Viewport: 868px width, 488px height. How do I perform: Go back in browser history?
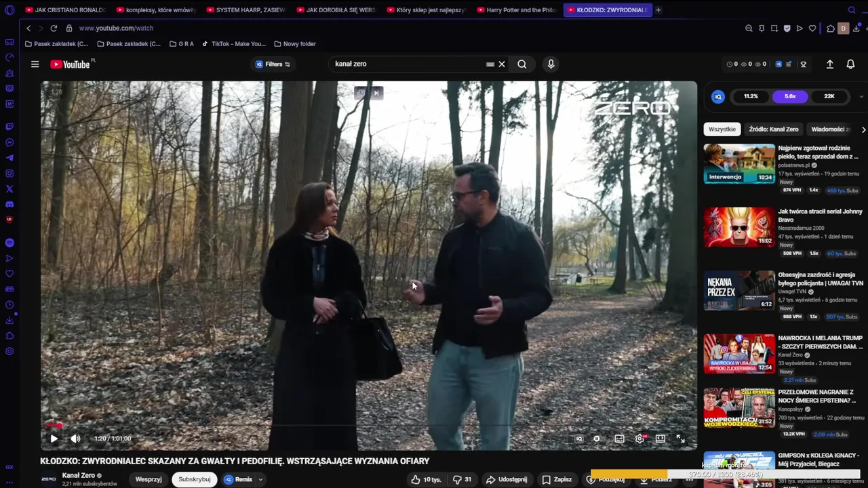[28, 28]
